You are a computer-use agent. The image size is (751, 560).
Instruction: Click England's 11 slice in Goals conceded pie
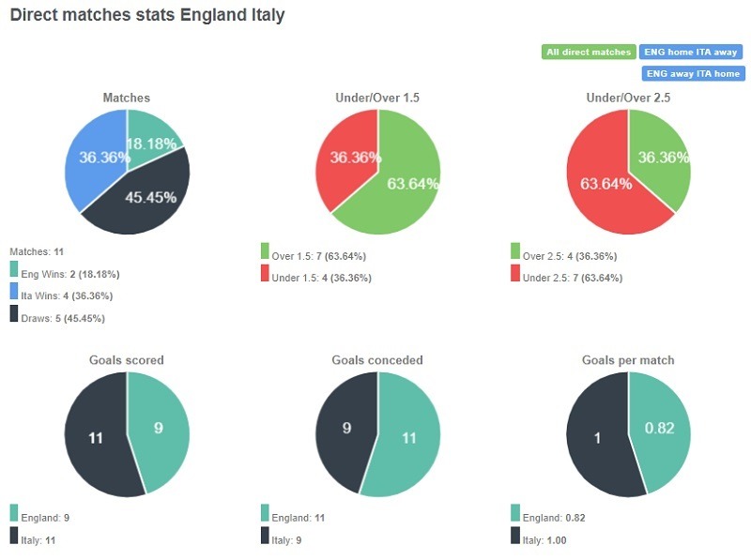point(408,436)
